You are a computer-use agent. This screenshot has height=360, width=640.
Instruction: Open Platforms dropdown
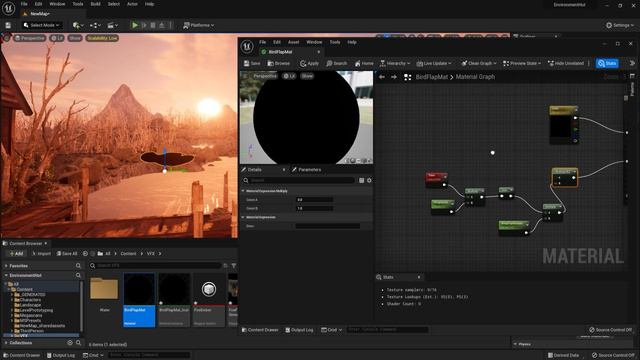pyautogui.click(x=199, y=25)
